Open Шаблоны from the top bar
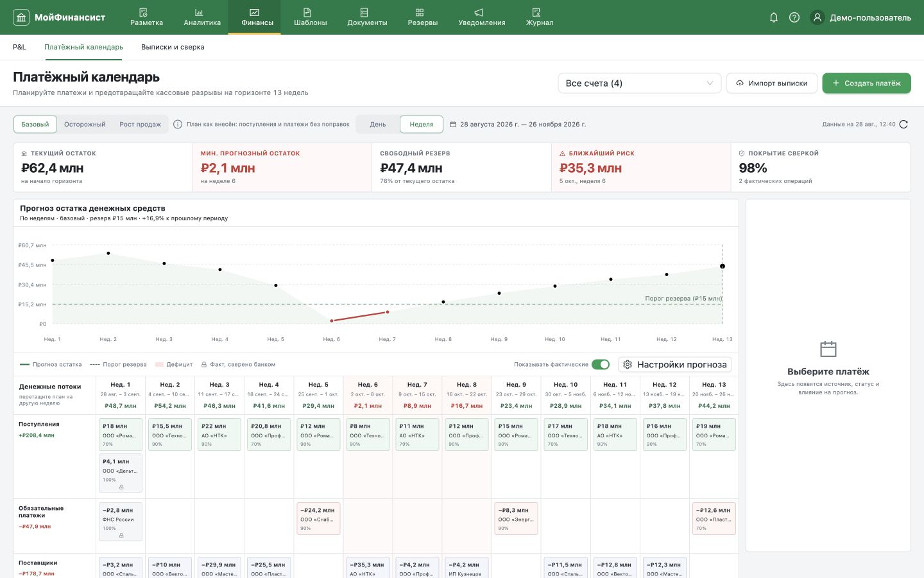Viewport: 924px width, 578px height. tap(311, 17)
